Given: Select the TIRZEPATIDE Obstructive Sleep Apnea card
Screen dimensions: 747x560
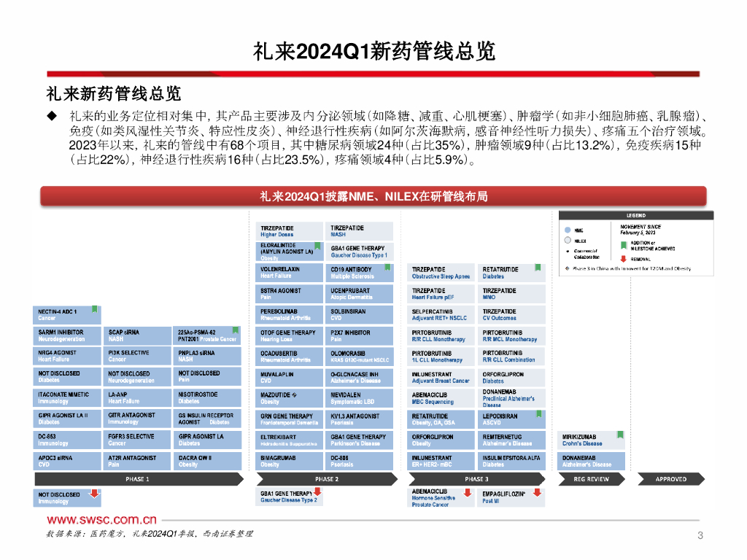Looking at the screenshot, I should click(441, 273).
